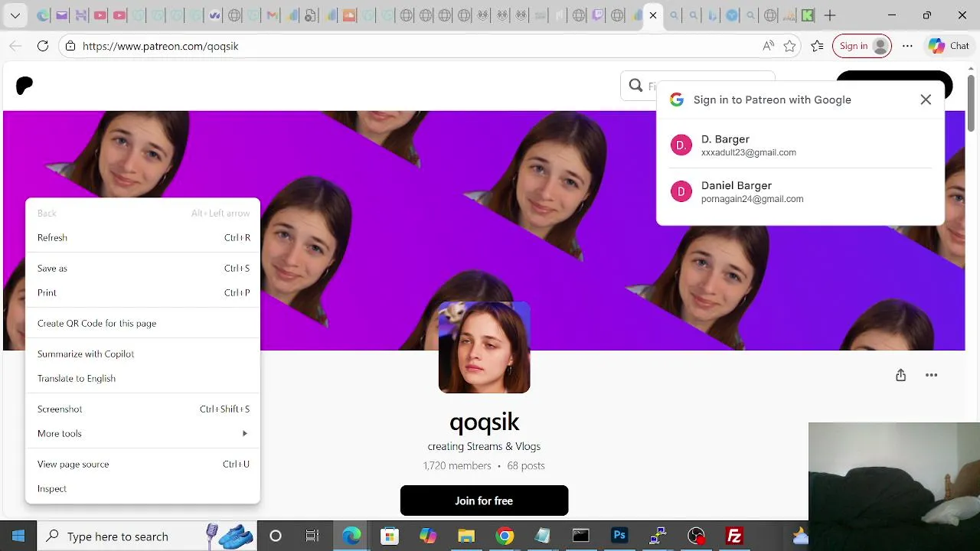Screen dimensions: 980x551
Task: Click the Patreon search field
Action: pos(697,86)
